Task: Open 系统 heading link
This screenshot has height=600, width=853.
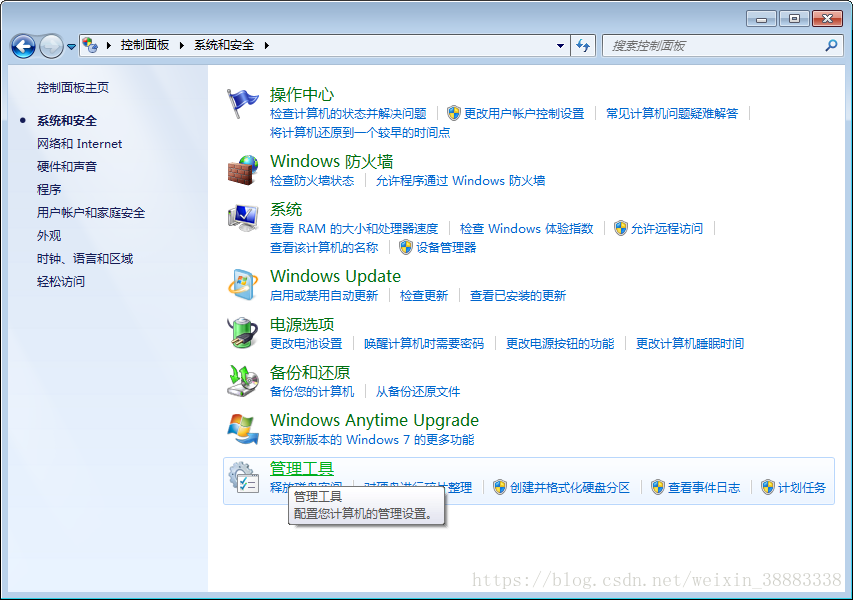Action: pyautogui.click(x=286, y=209)
